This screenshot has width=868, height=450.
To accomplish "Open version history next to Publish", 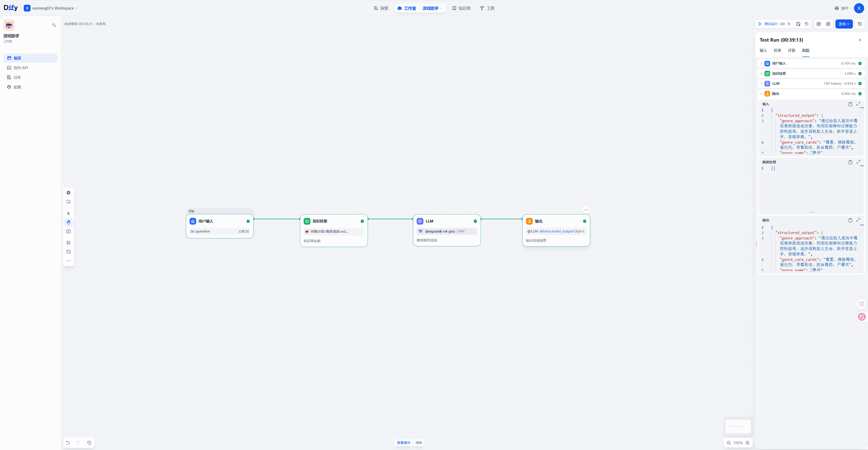I will [x=860, y=24].
